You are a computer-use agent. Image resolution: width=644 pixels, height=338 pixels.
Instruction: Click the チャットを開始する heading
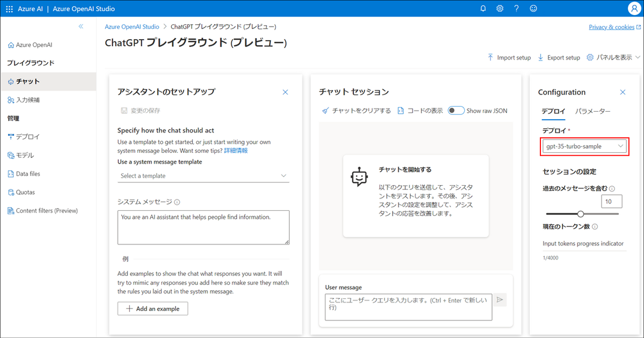405,170
